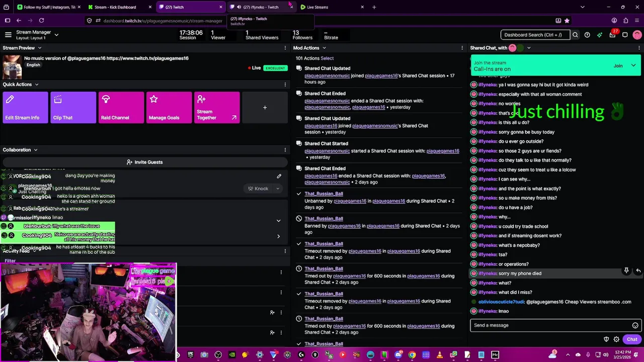The width and height of the screenshot is (644, 362).
Task: Click the Clip That quick action
Action: [x=73, y=107]
